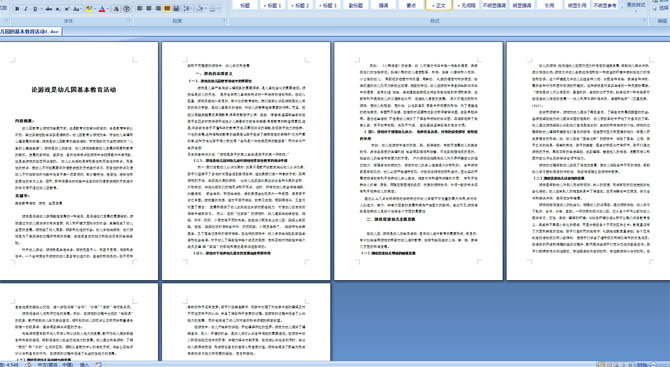The height and width of the screenshot is (367, 670).
Task: Insert an enclosed character symbol
Action: (x=126, y=9)
